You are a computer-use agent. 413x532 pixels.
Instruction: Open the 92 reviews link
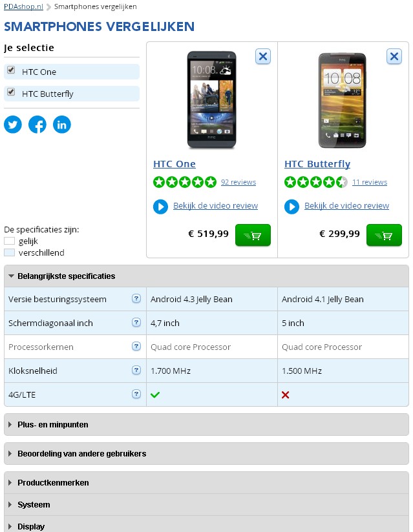[238, 182]
